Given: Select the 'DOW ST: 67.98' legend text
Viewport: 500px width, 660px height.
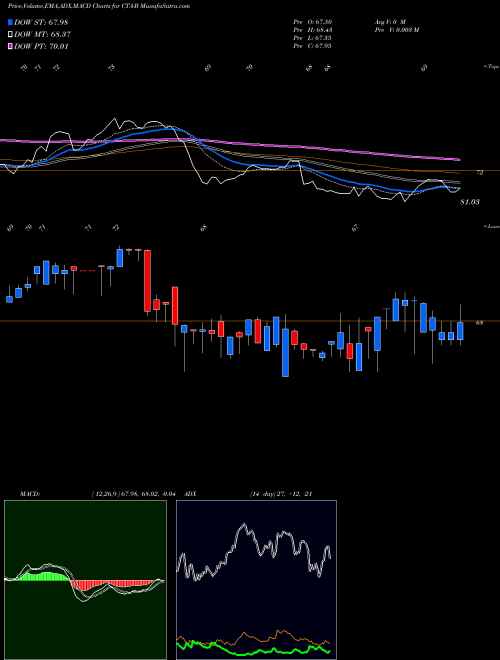Looking at the screenshot, I should [x=41, y=22].
